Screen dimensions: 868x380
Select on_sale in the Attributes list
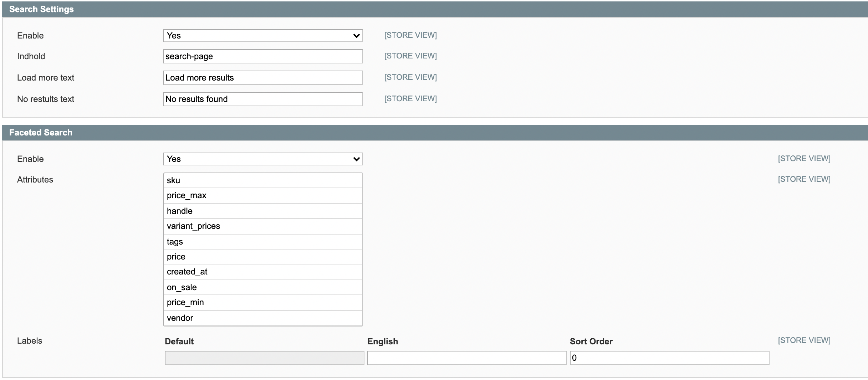pyautogui.click(x=263, y=287)
